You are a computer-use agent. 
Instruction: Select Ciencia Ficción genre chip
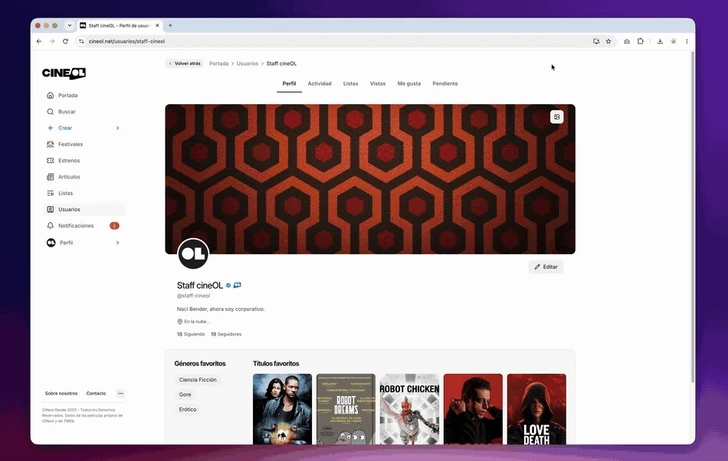tap(198, 380)
